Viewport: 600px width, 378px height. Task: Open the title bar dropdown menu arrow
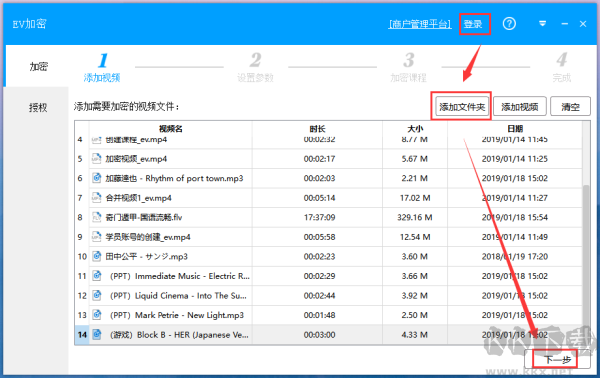click(542, 24)
